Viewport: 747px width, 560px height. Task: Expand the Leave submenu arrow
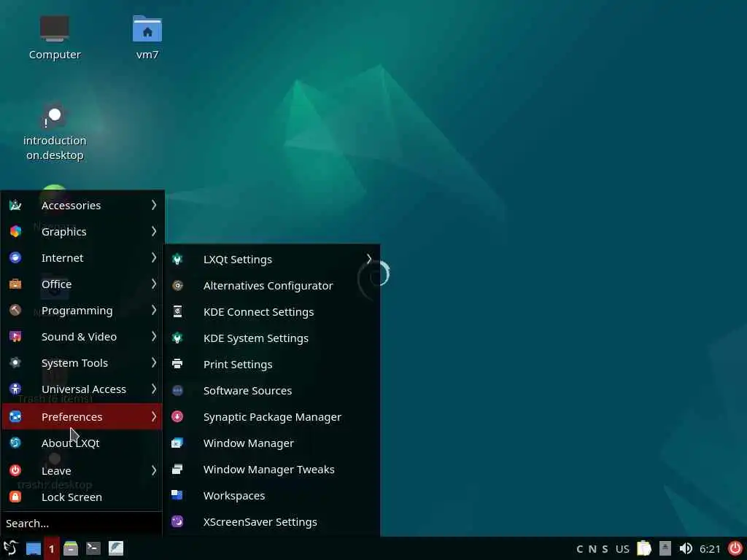[x=153, y=470]
